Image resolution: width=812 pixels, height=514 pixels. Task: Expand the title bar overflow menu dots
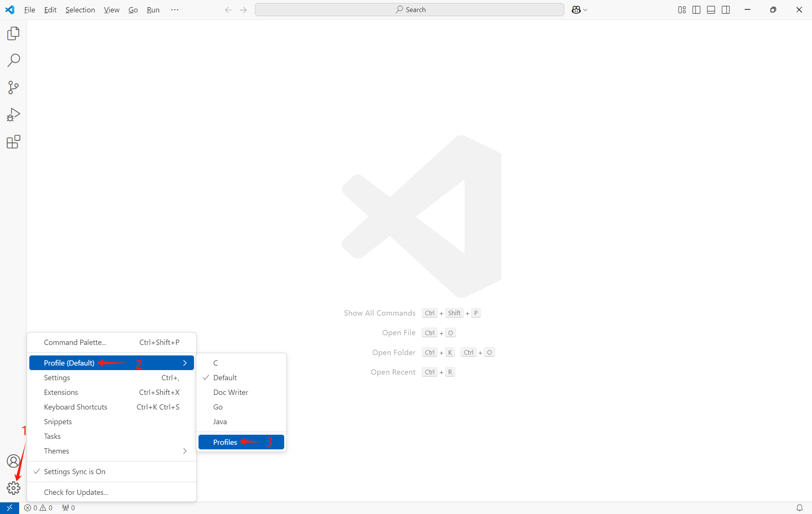(174, 10)
